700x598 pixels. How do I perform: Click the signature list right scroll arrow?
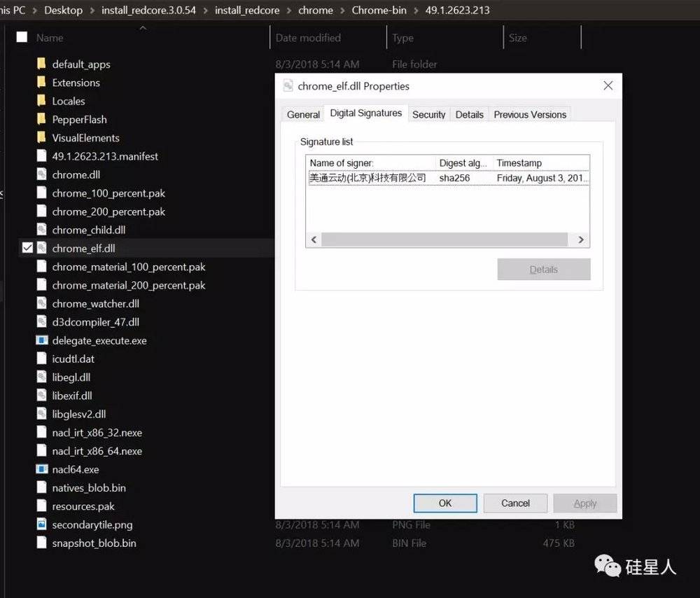click(x=581, y=239)
